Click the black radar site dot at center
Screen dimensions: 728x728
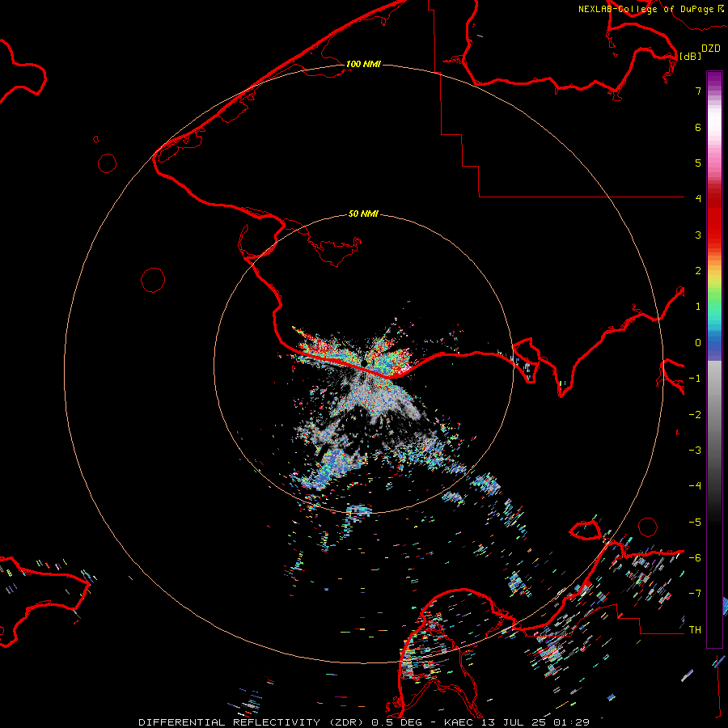tap(365, 363)
